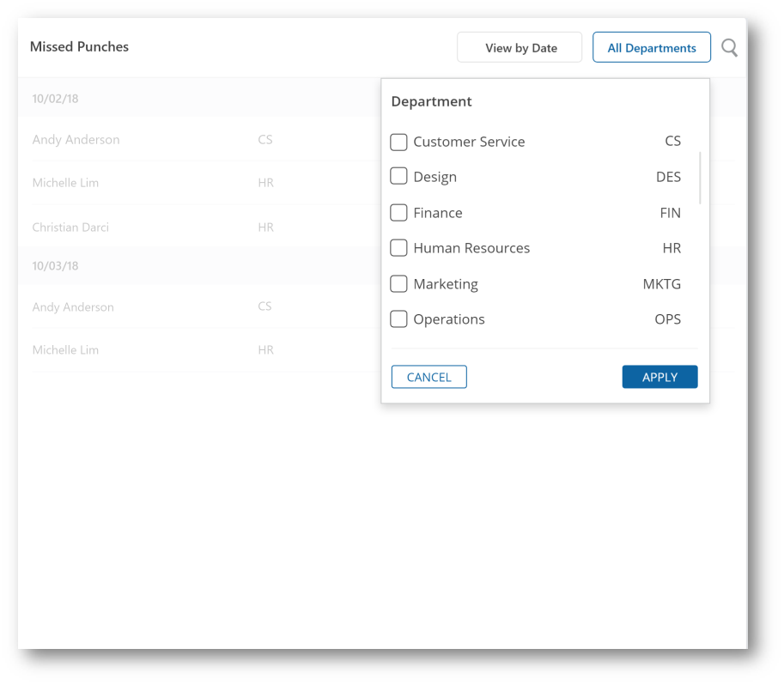
Task: Select the Human Resources checkbox
Action: click(x=398, y=248)
